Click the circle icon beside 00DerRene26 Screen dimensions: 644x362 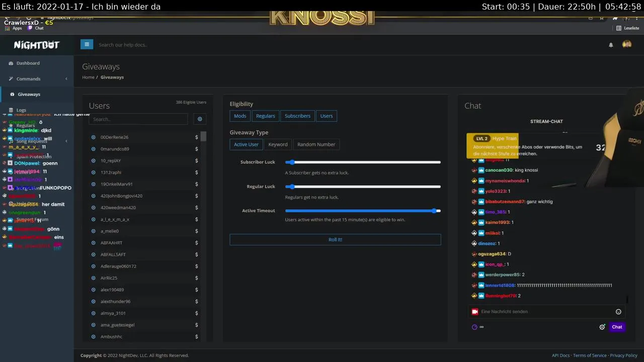[x=93, y=137]
